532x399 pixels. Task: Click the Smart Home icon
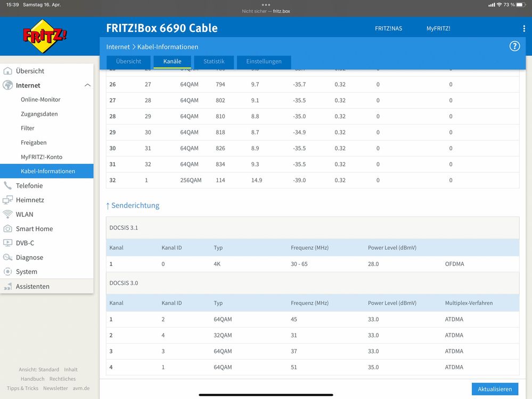pyautogui.click(x=7, y=229)
